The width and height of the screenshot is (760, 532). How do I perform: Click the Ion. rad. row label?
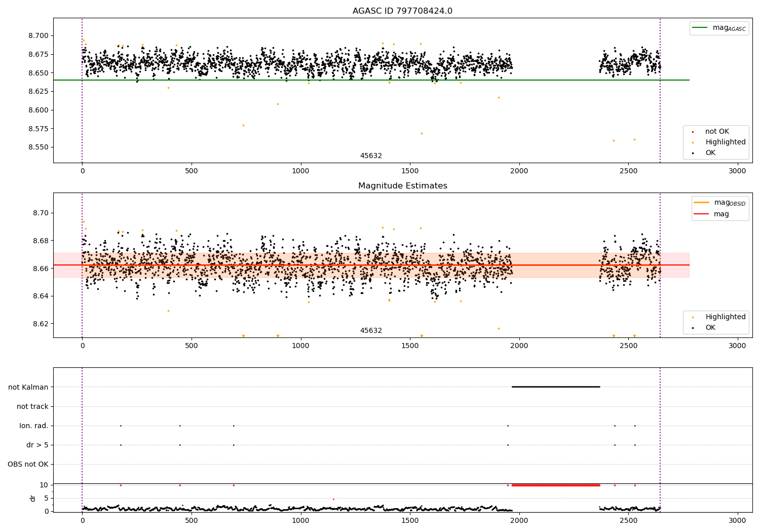[34, 426]
